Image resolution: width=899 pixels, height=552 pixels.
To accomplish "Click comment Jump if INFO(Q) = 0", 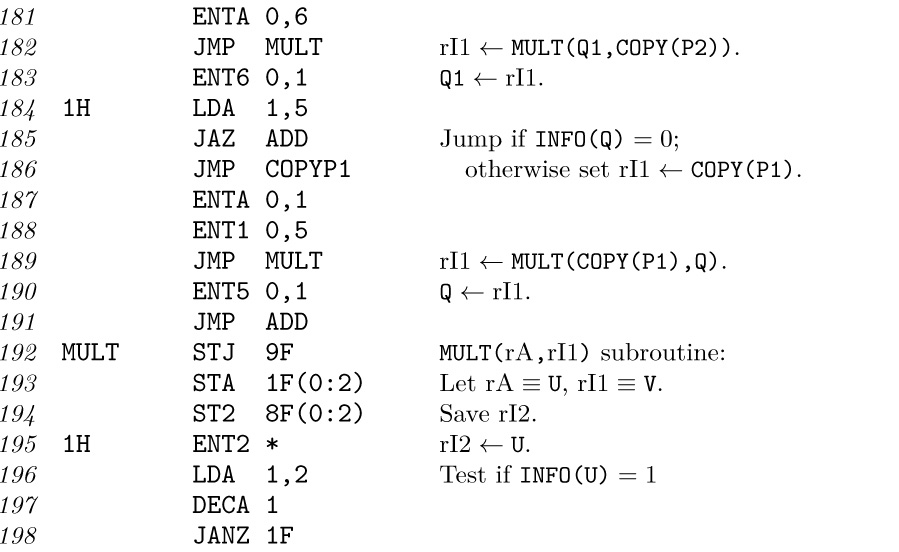I will (x=560, y=139).
